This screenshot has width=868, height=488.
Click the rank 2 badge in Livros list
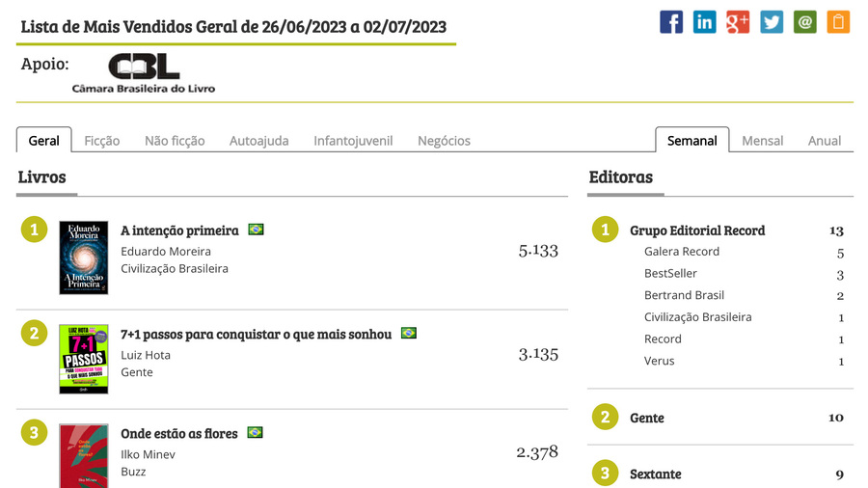(x=35, y=333)
